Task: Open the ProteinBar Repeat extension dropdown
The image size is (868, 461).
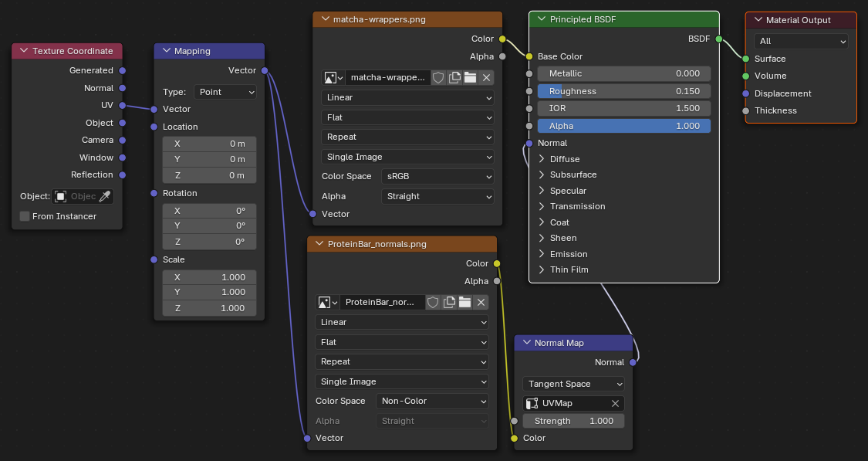Action: point(401,362)
